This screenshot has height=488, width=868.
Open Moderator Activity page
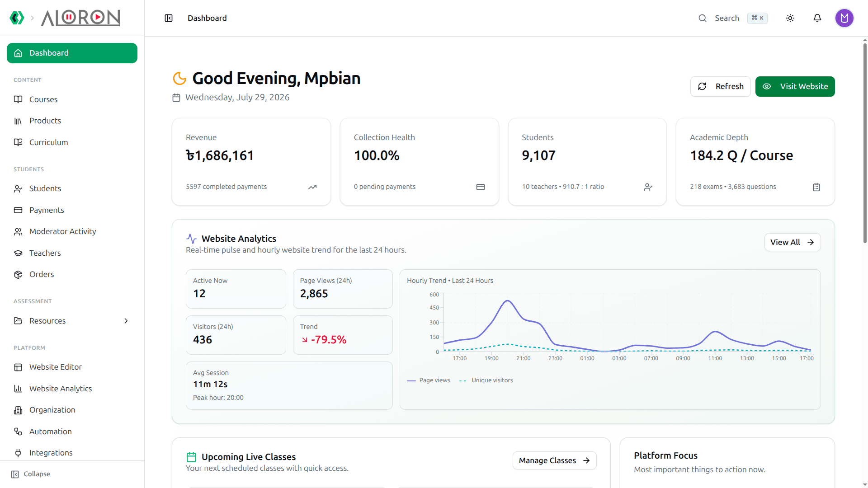click(x=72, y=231)
